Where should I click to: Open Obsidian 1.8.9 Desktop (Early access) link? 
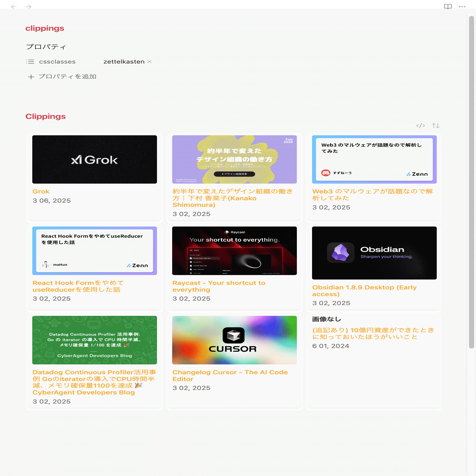[364, 291]
